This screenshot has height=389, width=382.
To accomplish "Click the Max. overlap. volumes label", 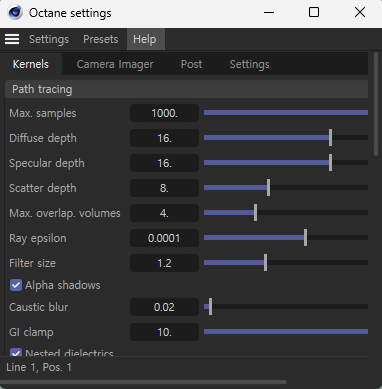I will [x=65, y=213].
